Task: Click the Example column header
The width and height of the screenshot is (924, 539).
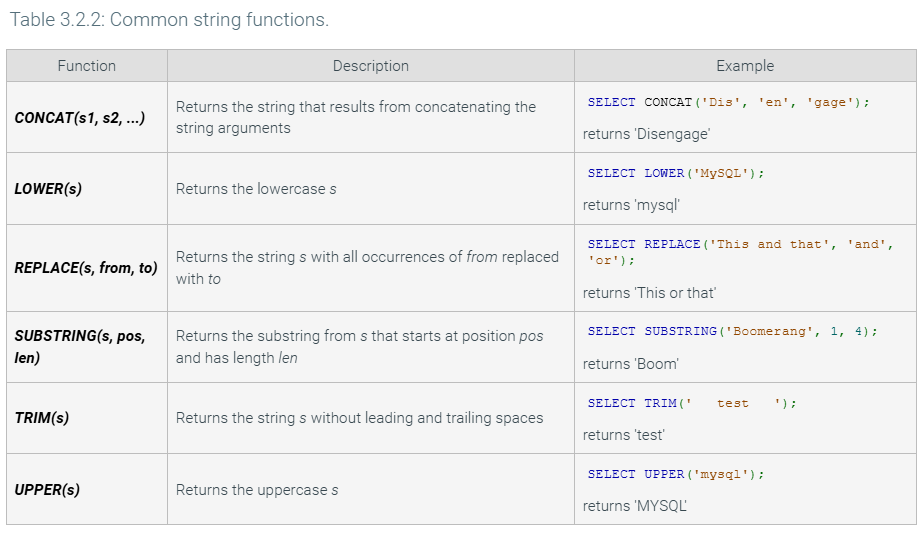Action: [x=745, y=66]
